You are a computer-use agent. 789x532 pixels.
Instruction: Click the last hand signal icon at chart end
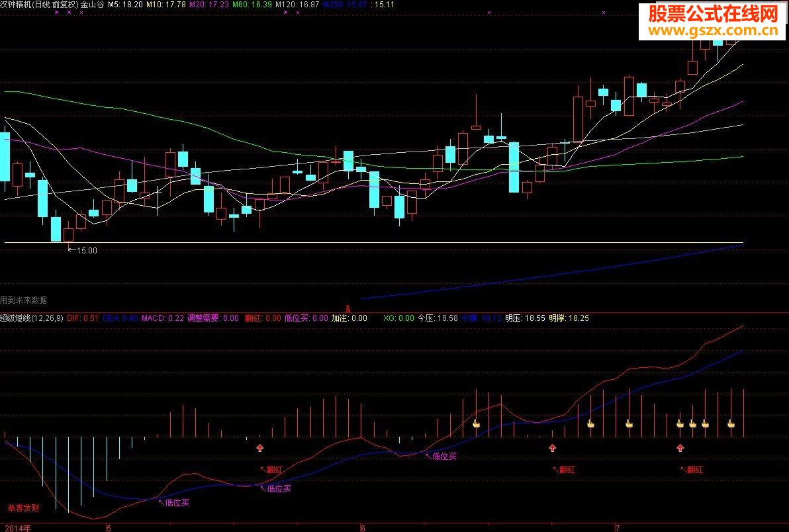point(731,424)
